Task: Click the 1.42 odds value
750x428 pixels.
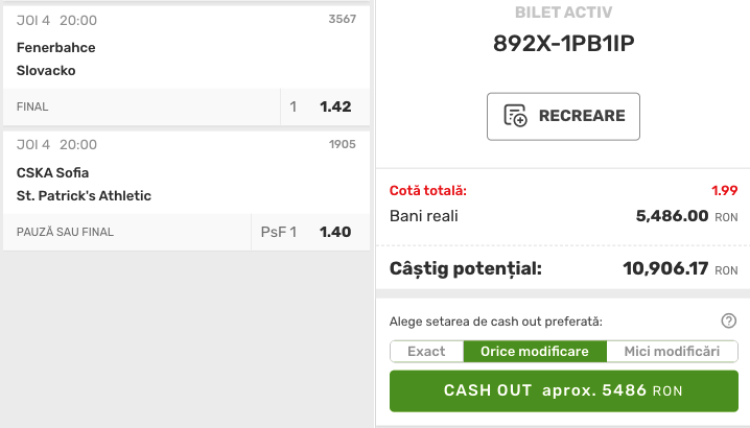Action: pyautogui.click(x=335, y=107)
